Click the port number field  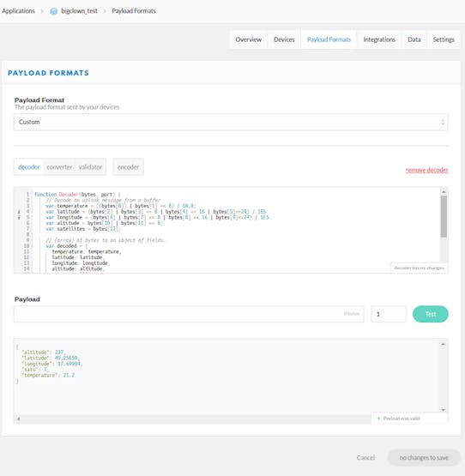coord(389,314)
